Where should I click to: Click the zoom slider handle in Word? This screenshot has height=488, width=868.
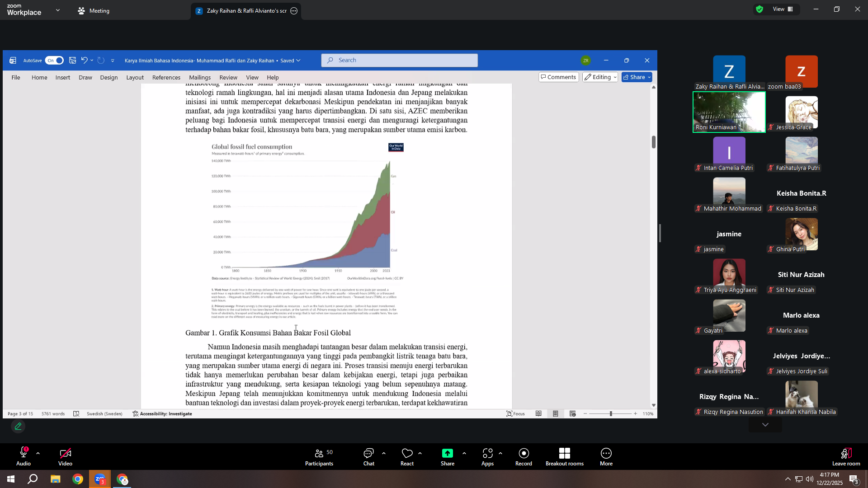[611, 414]
